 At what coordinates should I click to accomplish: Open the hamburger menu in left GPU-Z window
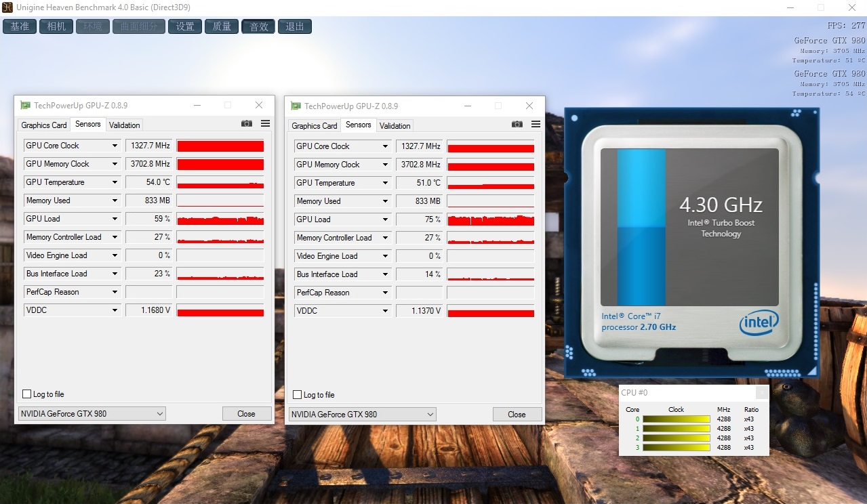coord(265,124)
